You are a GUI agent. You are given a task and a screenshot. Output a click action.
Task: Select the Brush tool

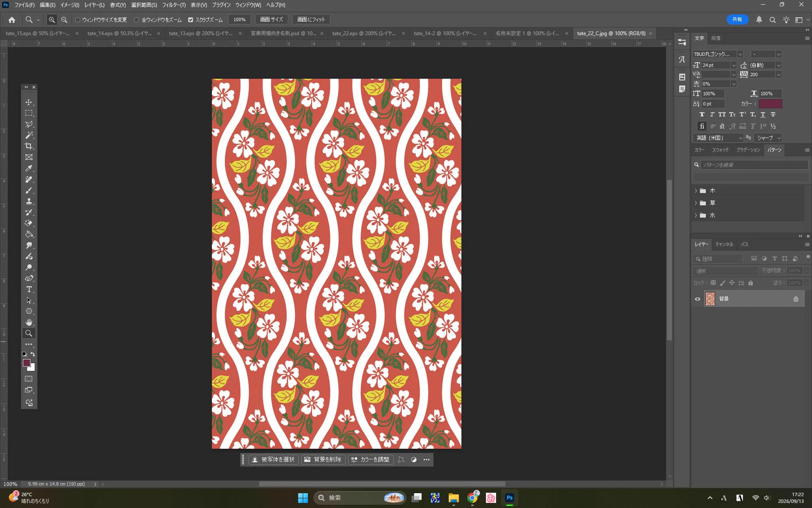point(29,190)
